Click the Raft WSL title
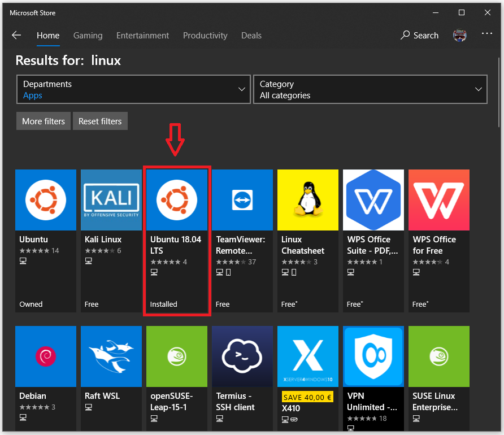Screen dimensions: 504x435 click(102, 396)
